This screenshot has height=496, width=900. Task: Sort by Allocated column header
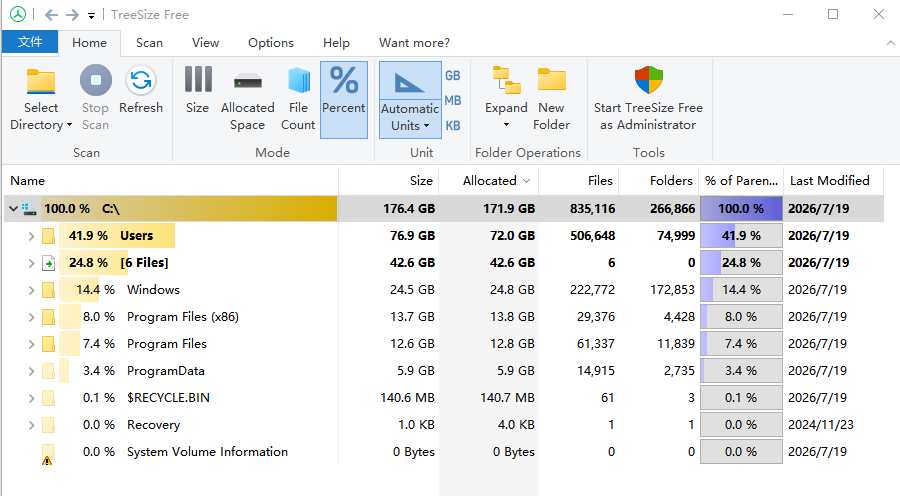click(x=489, y=181)
